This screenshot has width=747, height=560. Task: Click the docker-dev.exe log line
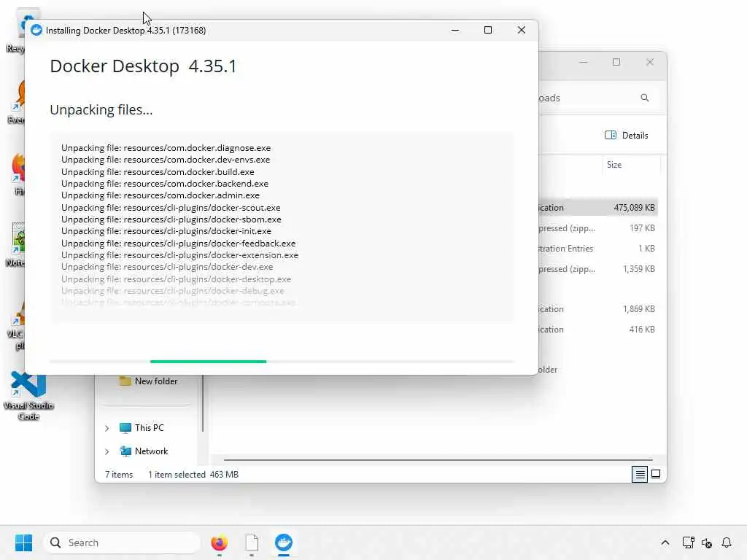click(x=167, y=267)
